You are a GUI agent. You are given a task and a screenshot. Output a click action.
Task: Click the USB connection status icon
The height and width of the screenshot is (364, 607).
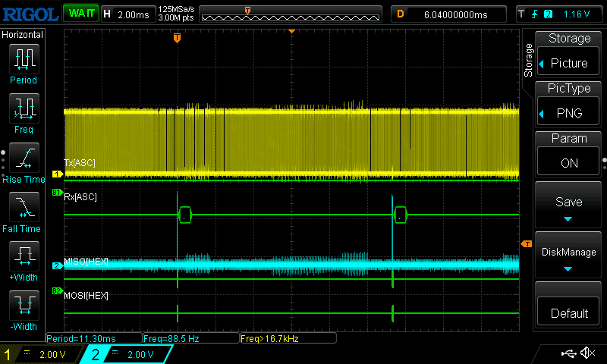coord(568,353)
